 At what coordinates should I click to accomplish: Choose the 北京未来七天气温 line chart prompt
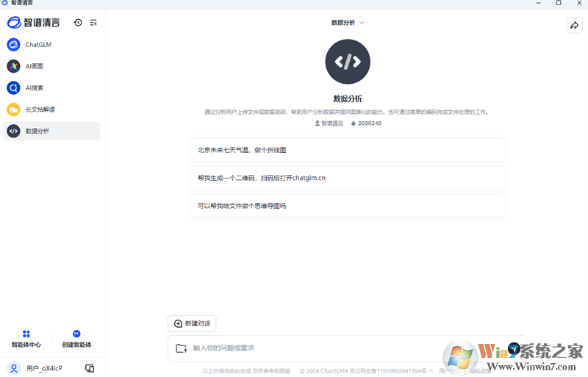point(348,150)
